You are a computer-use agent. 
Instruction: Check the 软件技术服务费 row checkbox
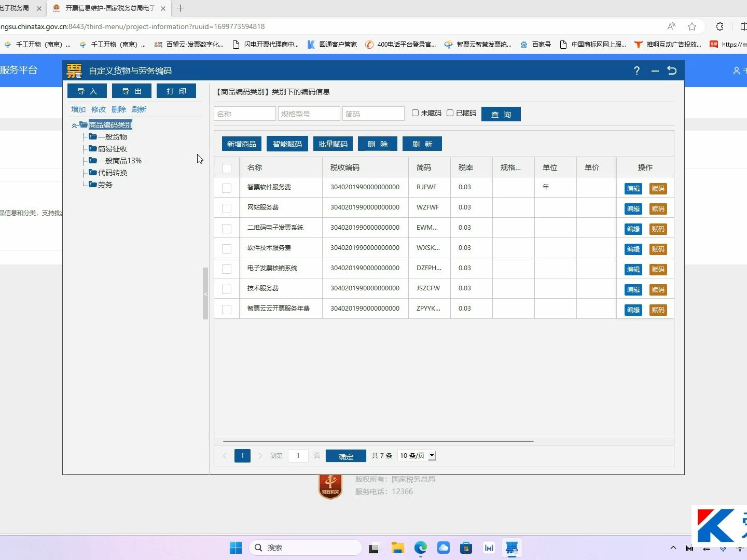[x=227, y=248]
